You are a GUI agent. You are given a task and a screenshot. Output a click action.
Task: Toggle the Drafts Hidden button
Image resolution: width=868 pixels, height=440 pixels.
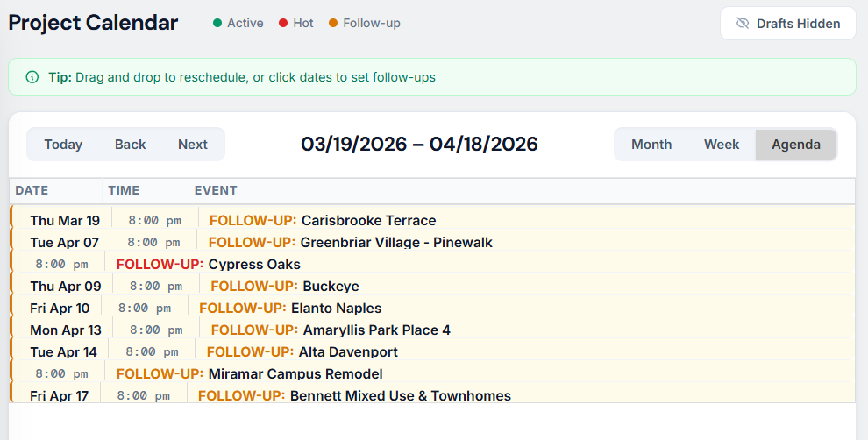pos(787,24)
